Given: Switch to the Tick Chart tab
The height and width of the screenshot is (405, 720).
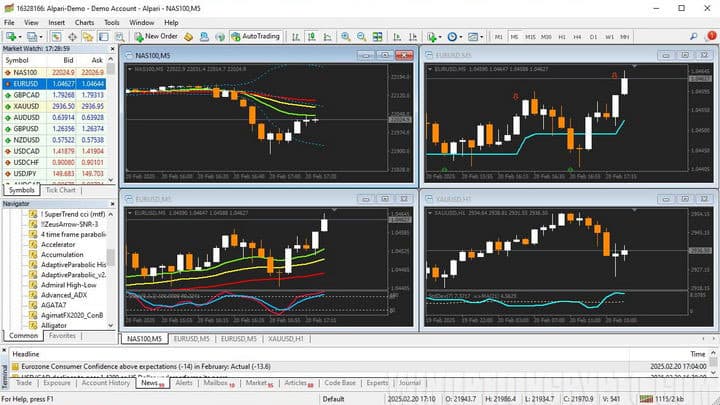Looking at the screenshot, I should tap(61, 190).
